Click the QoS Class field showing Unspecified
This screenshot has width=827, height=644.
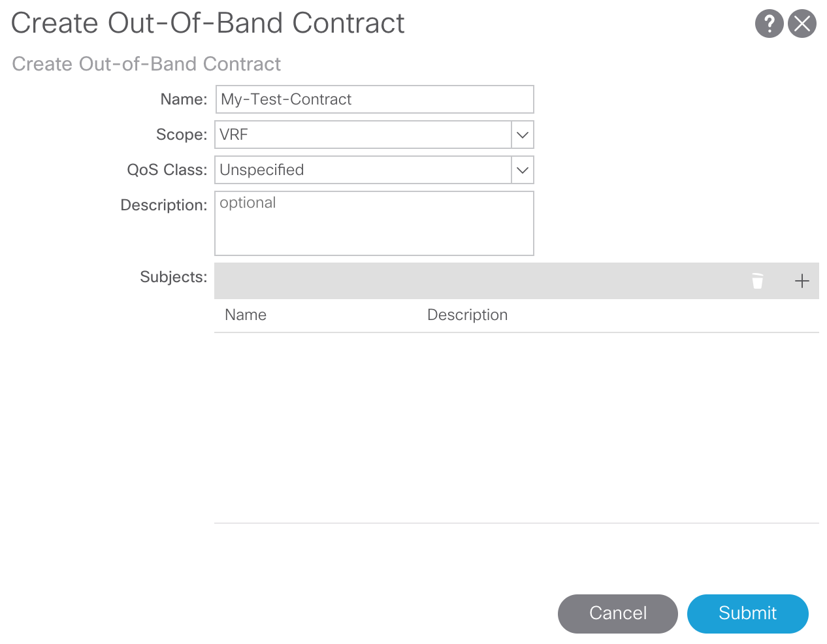(x=363, y=170)
